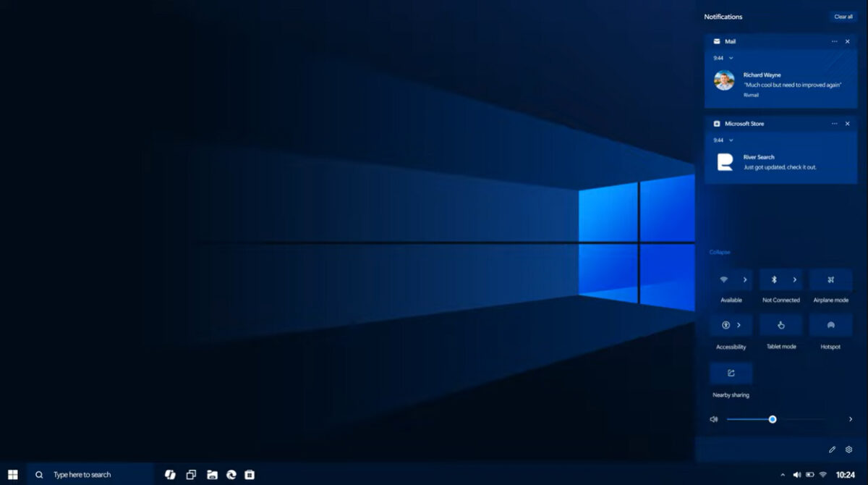Viewport: 868px width, 485px height.
Task: Click the pencil edit icon
Action: coord(832,449)
